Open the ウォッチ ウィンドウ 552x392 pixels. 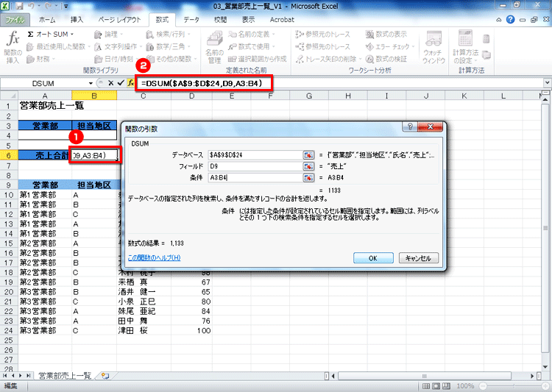pos(434,47)
